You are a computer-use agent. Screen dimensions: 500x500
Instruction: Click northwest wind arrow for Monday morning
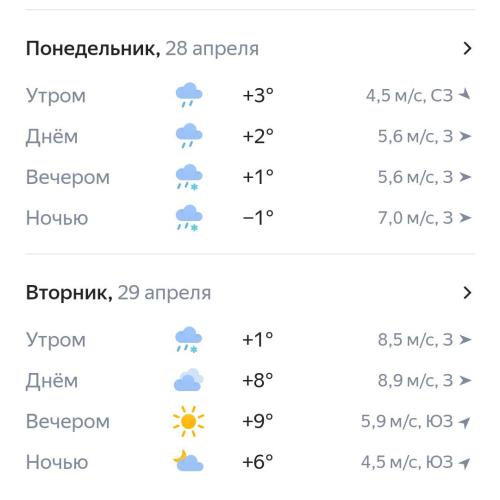tap(464, 95)
